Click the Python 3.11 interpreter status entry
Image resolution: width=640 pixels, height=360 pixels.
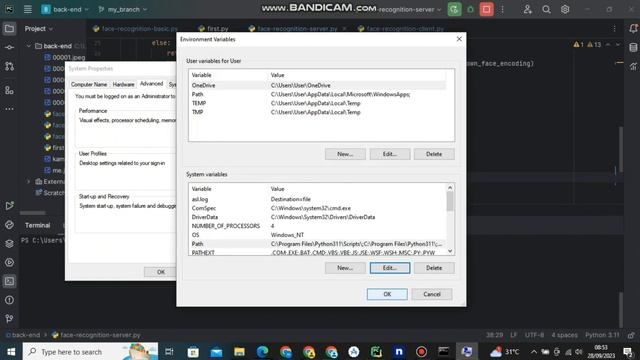point(602,335)
